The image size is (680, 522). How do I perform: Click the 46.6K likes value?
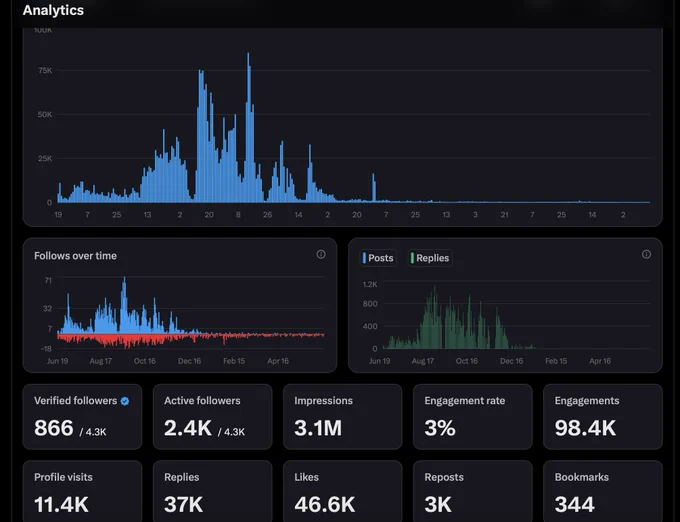(324, 504)
